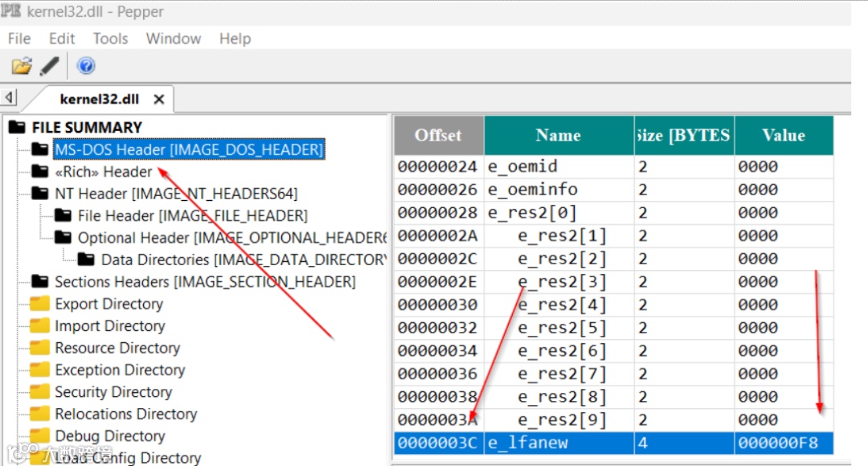
Task: Open the Window menu
Action: pos(174,39)
